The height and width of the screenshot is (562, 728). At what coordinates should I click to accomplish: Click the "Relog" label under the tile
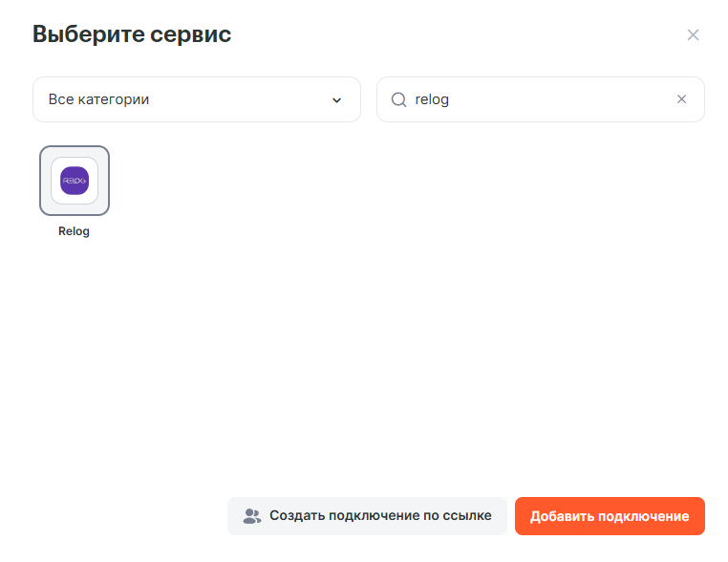74,231
